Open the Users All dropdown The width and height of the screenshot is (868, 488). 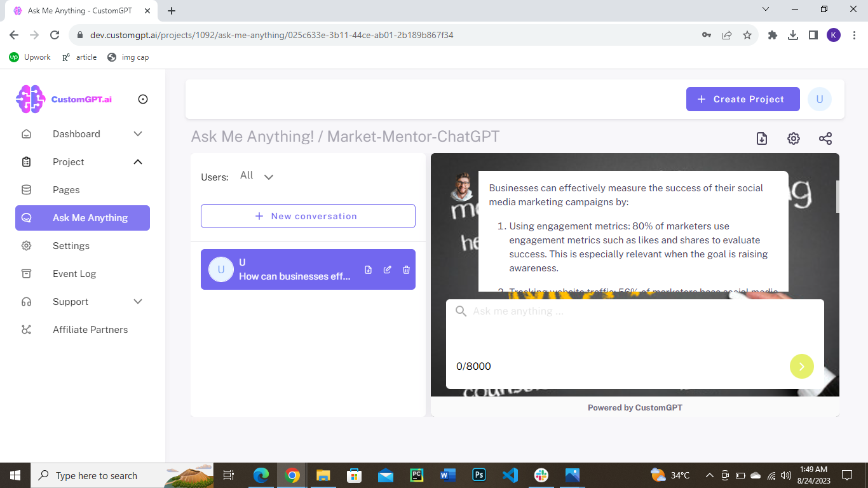pos(257,176)
